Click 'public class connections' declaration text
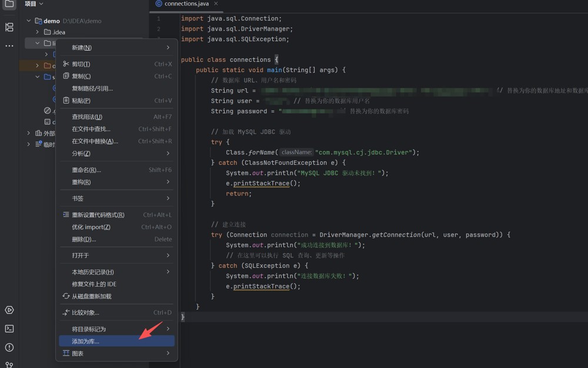Viewport: 588px width, 368px height. (x=226, y=59)
